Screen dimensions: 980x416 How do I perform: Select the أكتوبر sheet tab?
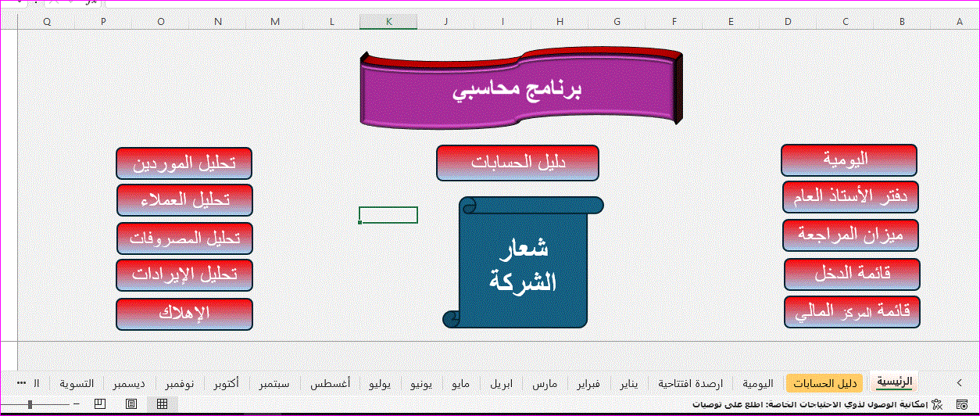(227, 383)
